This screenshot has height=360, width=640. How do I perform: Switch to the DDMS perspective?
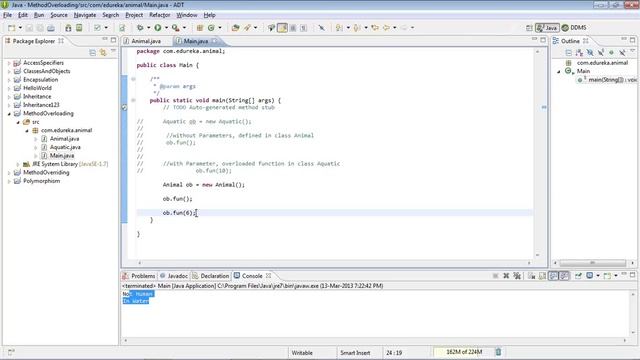(574, 28)
